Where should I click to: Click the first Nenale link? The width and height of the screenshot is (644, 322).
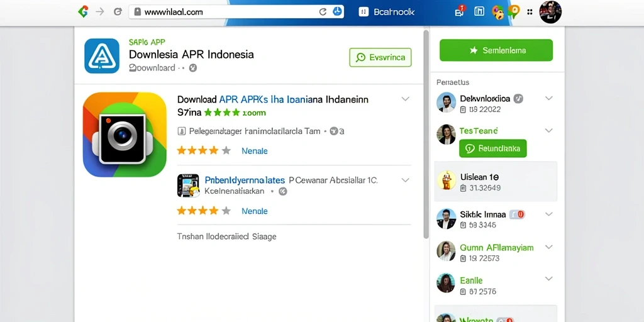tap(255, 151)
